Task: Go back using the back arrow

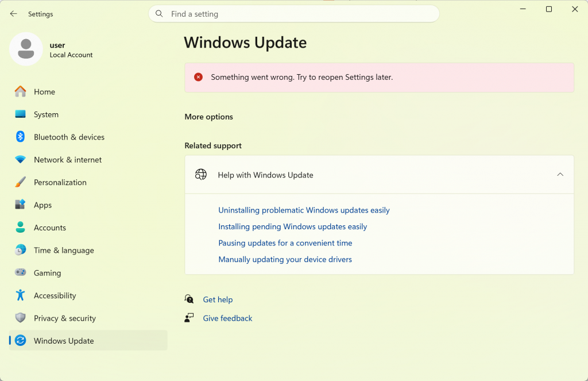Action: click(x=14, y=14)
